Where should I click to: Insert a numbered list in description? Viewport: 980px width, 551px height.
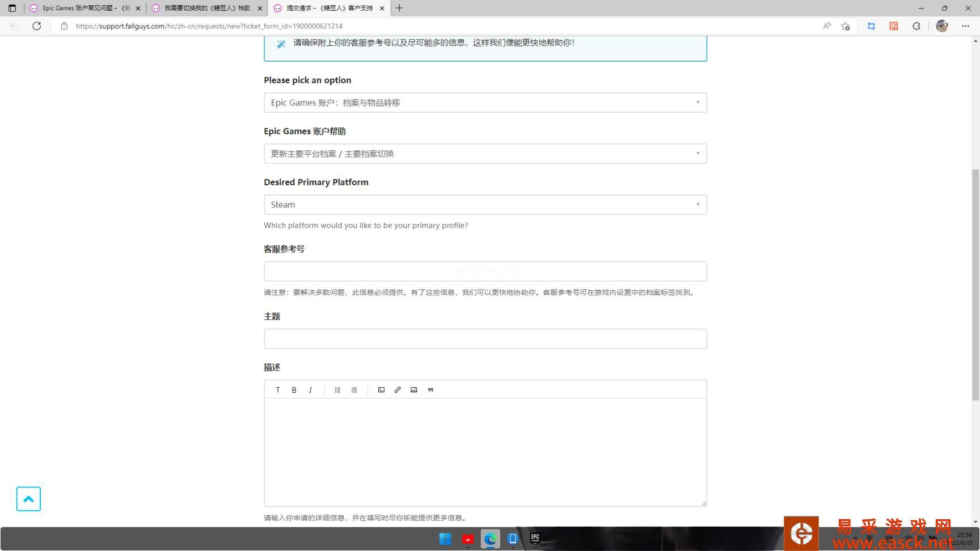tap(354, 390)
